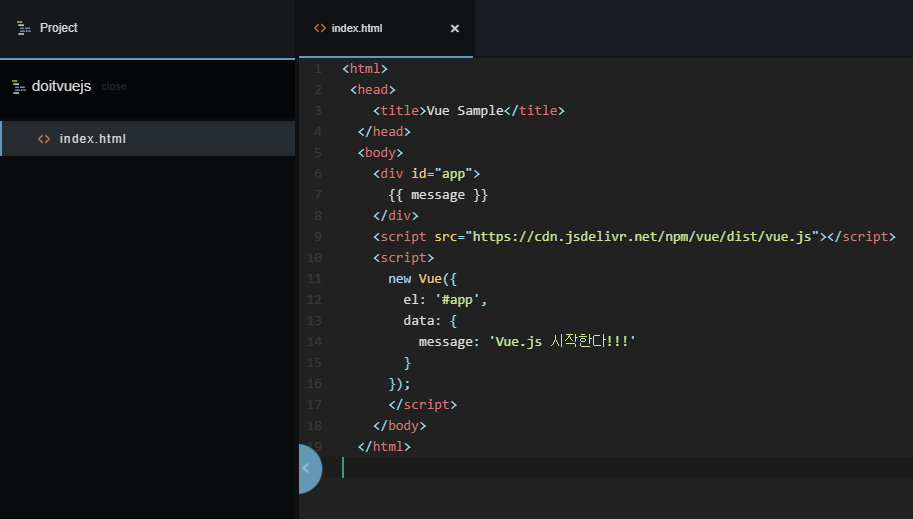
Task: Click the closing div tag on line 8
Action: pos(396,216)
